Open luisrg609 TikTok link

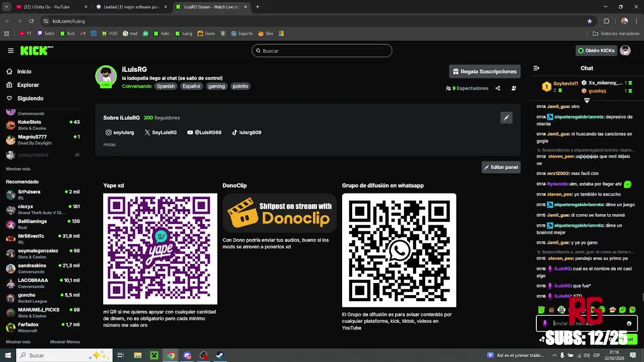coord(247,133)
